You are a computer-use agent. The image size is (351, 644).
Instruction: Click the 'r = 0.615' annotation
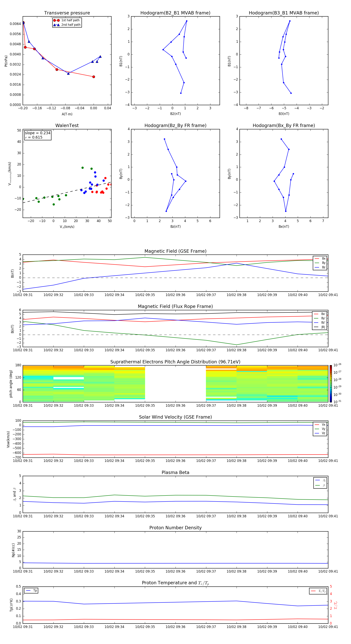point(34,137)
